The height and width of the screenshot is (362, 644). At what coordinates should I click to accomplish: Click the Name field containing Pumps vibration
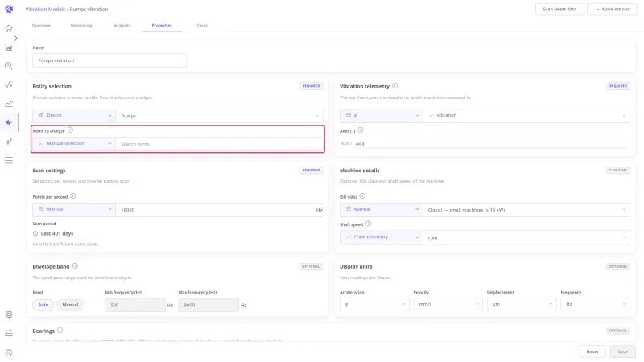click(109, 60)
